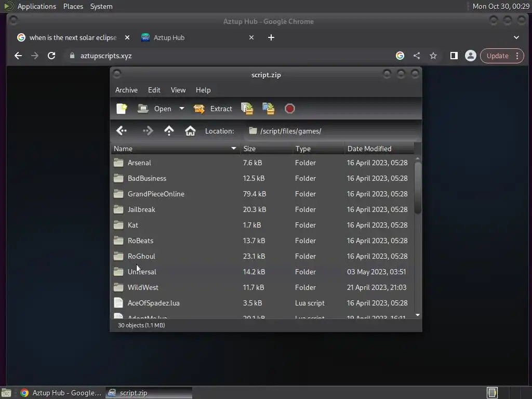Bookmark this page with the star icon

(x=433, y=56)
